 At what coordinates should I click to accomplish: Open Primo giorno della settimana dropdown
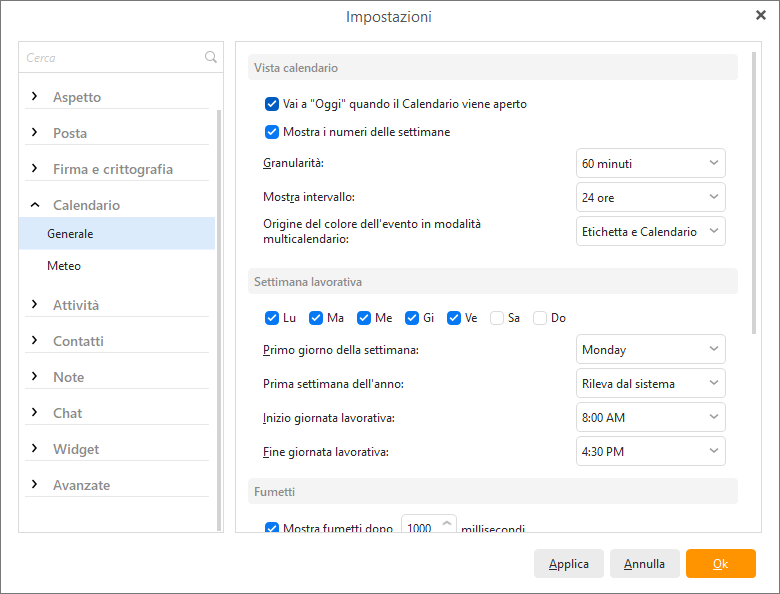(x=651, y=349)
